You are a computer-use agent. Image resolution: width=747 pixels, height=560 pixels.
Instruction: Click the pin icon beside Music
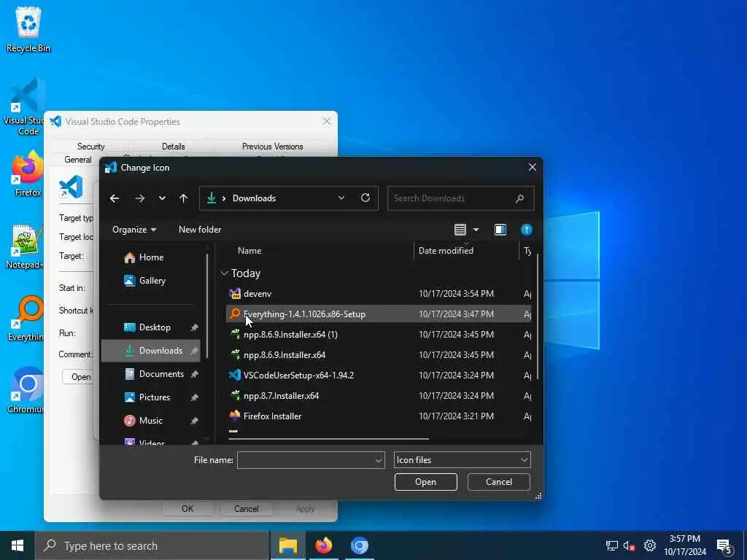pyautogui.click(x=194, y=421)
